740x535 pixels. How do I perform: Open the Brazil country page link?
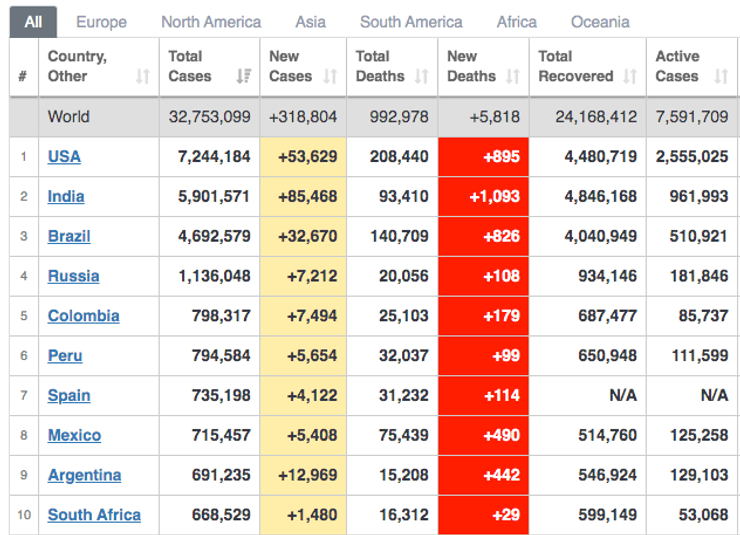pos(69,237)
